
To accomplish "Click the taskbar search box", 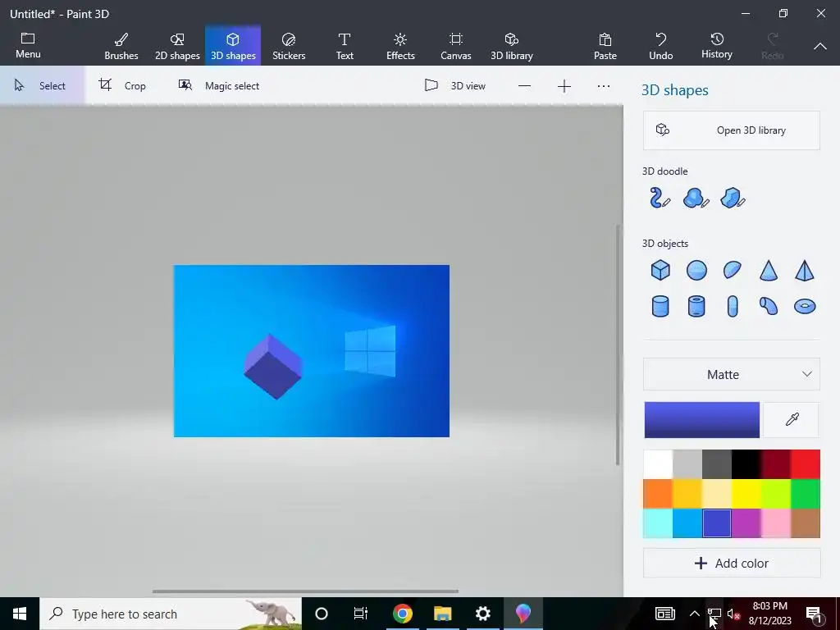I will [171, 614].
